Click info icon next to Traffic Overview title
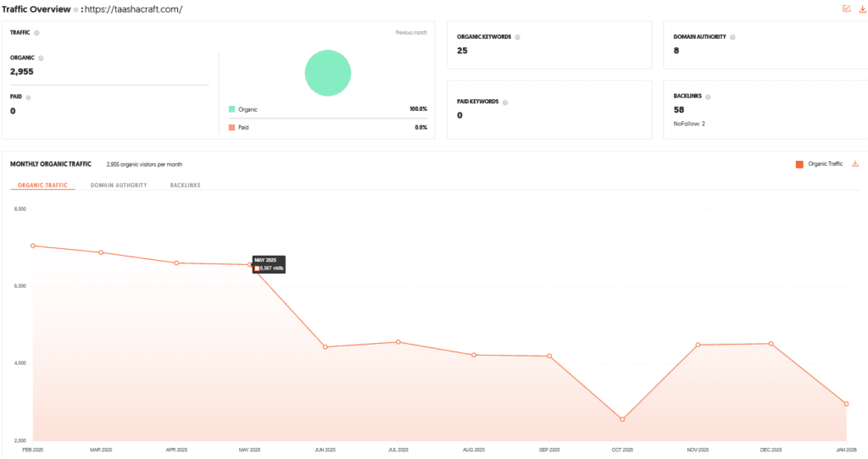Image resolution: width=868 pixels, height=459 pixels. click(x=75, y=9)
